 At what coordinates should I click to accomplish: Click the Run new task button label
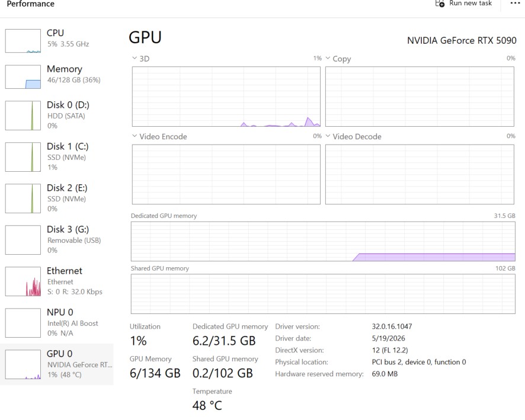click(x=470, y=4)
